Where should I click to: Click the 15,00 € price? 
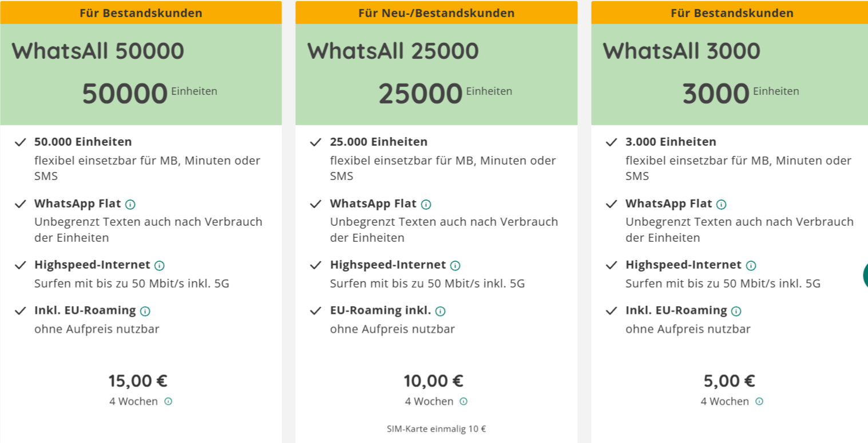point(138,381)
